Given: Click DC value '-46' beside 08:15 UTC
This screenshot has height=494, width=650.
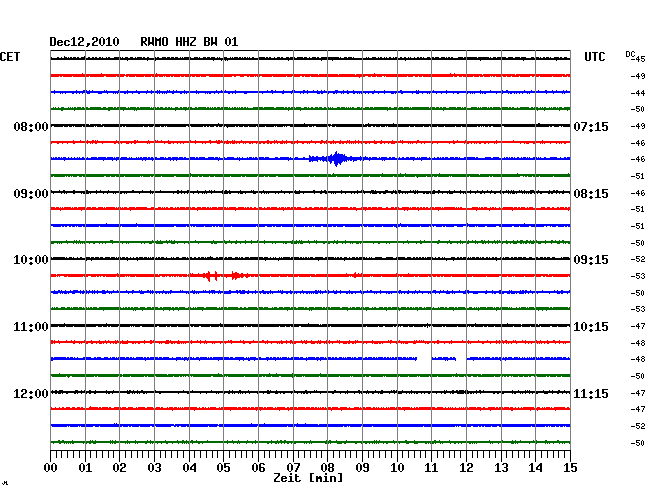Looking at the screenshot, I should point(638,193).
